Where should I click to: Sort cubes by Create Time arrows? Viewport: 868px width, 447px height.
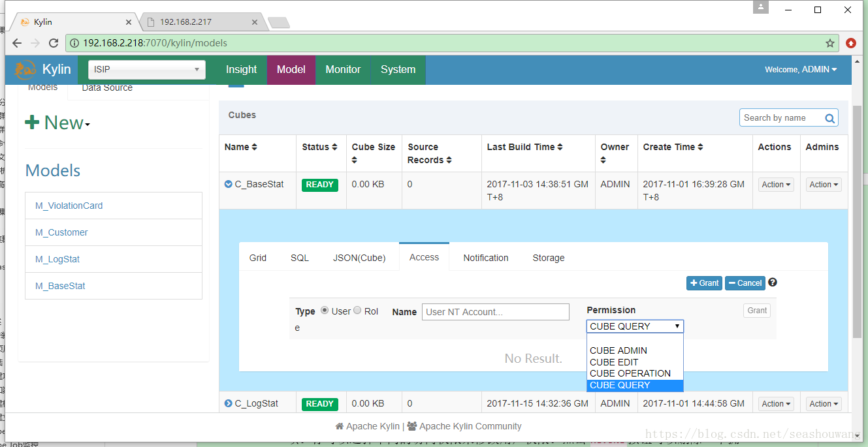pyautogui.click(x=700, y=147)
